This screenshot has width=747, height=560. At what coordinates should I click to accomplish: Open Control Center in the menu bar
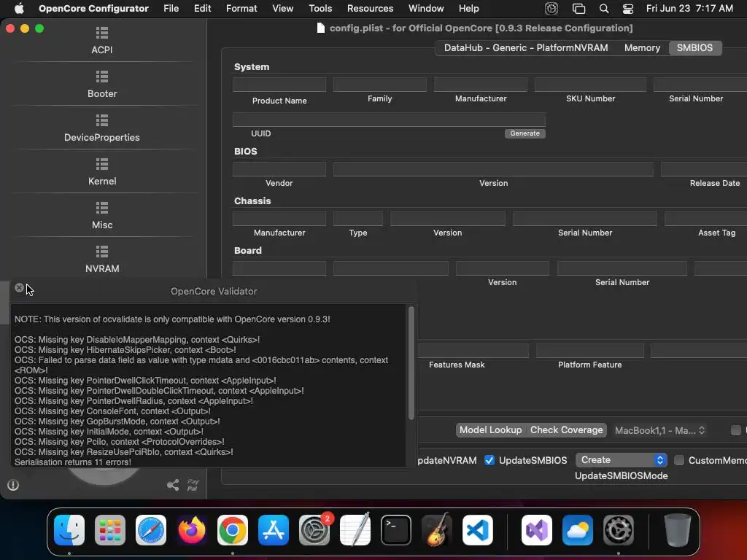click(x=628, y=8)
